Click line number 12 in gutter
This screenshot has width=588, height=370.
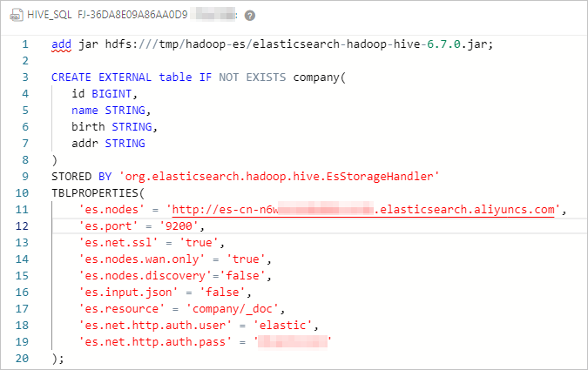22,226
